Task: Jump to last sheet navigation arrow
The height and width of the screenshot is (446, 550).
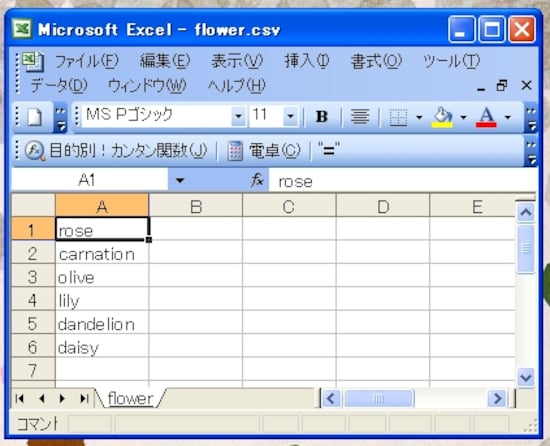Action: tap(84, 398)
